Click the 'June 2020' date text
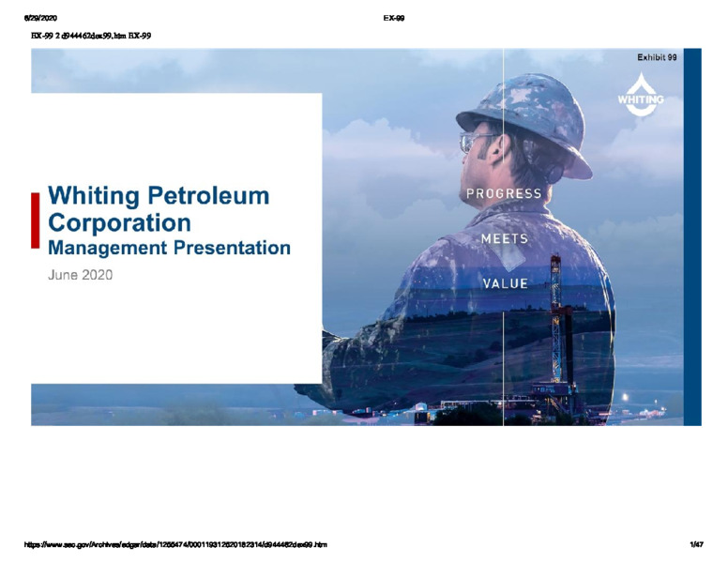 click(x=81, y=275)
